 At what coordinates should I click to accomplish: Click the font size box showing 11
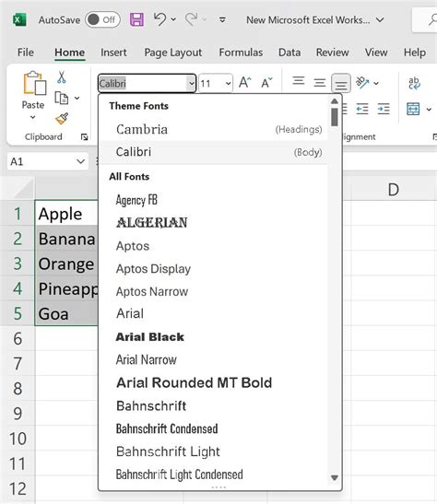tap(211, 84)
